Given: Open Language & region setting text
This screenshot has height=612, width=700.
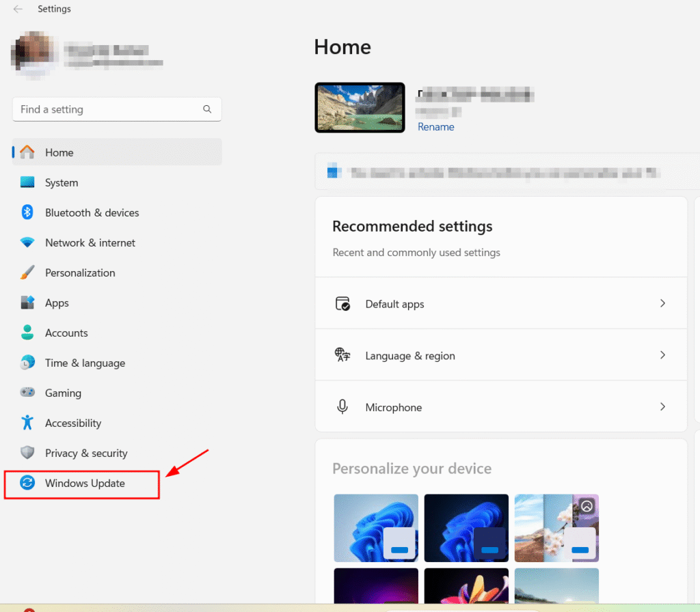Looking at the screenshot, I should (410, 356).
